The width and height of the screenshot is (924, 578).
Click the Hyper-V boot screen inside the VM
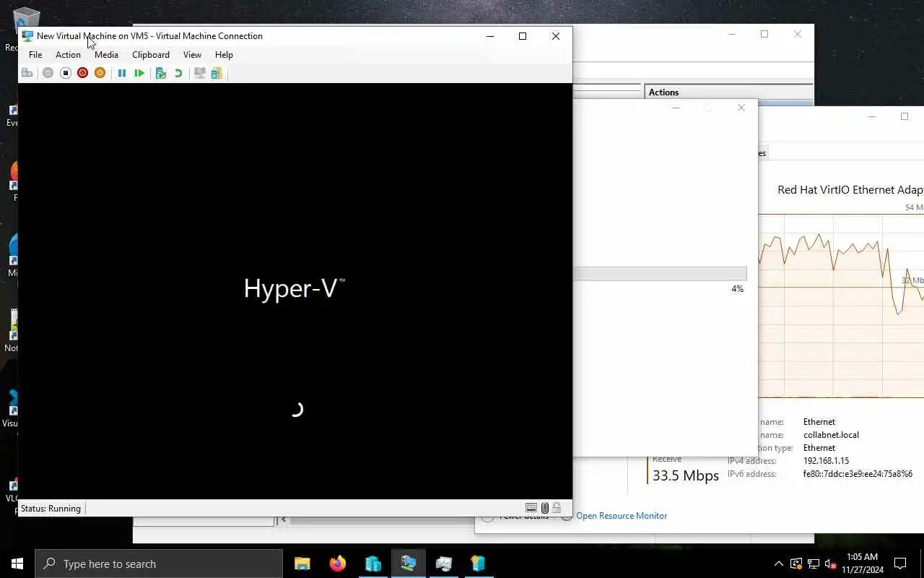[x=295, y=290]
